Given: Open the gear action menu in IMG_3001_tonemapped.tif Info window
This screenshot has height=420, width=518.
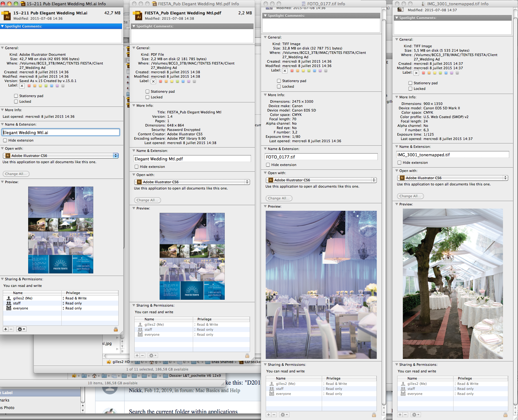Looking at the screenshot, I should tap(416, 415).
